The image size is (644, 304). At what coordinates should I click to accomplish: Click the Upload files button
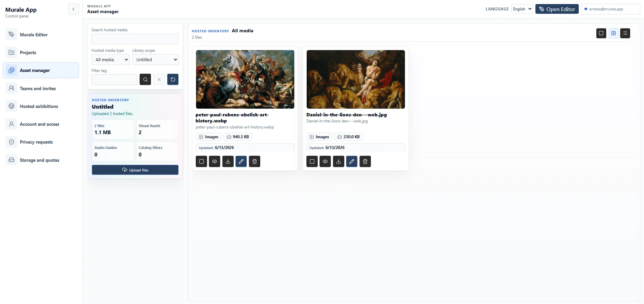(135, 170)
